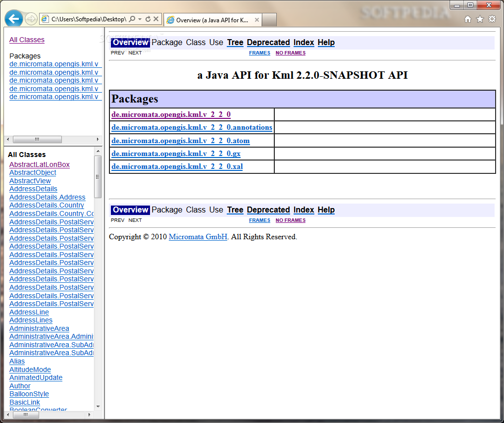Open the v_2_2_0.annotations package link

pyautogui.click(x=192, y=127)
